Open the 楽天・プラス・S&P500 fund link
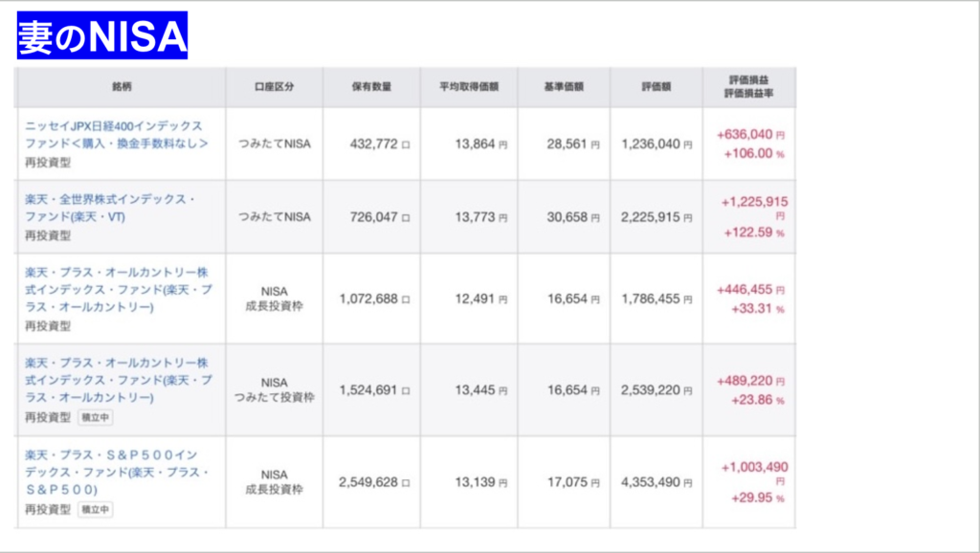The width and height of the screenshot is (980, 553). point(111,471)
